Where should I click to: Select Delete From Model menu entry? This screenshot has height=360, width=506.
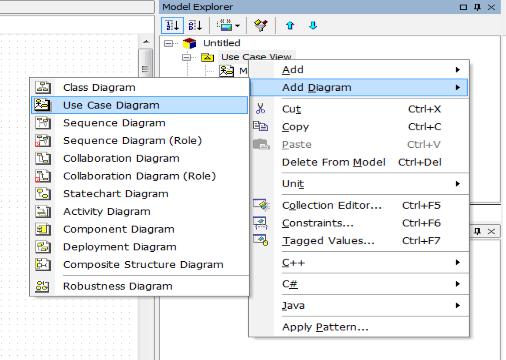(359, 162)
